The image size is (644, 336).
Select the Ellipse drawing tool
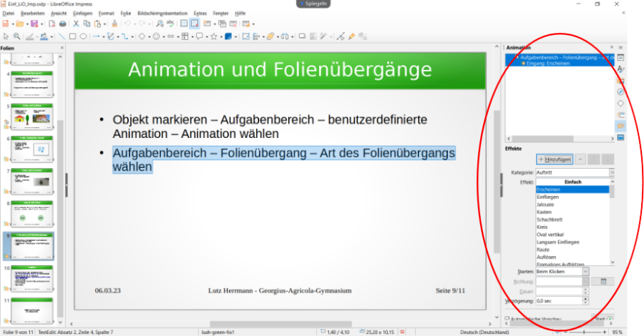tap(83, 36)
